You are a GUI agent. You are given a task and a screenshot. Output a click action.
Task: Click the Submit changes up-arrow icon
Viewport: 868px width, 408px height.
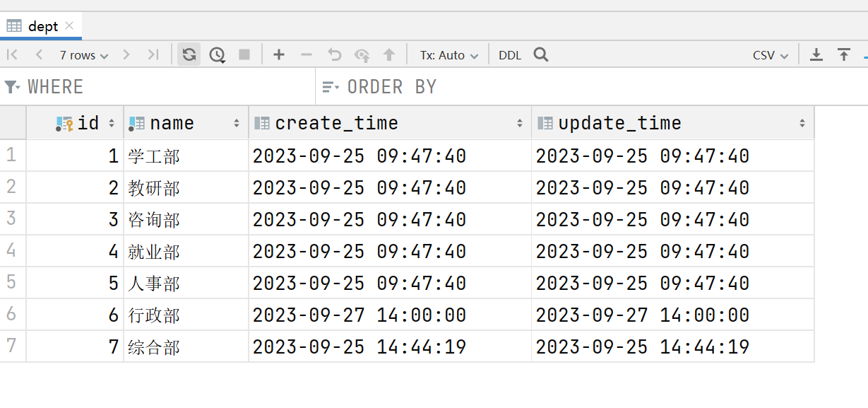(x=388, y=55)
